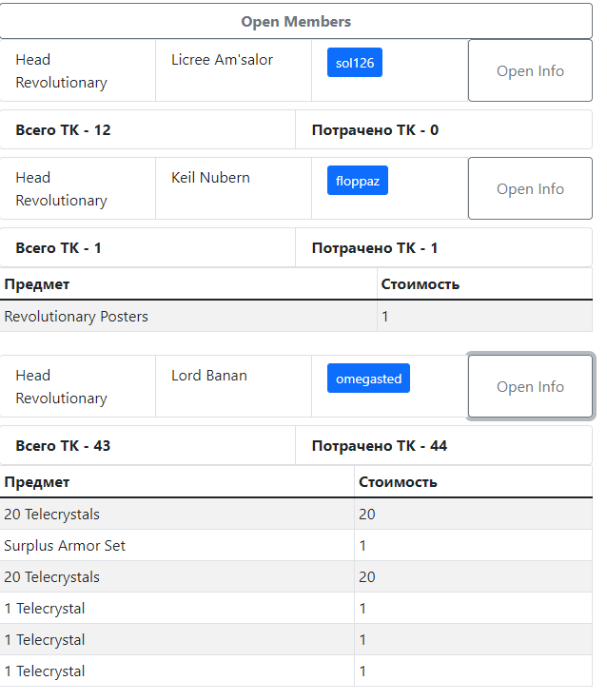Click the floppaz player badge
This screenshot has height=700, width=607.
[358, 181]
